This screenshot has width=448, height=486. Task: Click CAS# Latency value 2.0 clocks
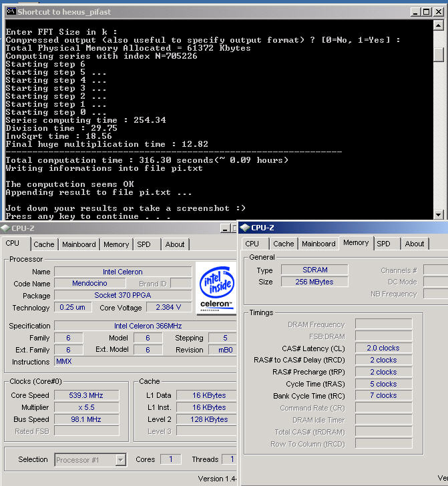click(383, 348)
